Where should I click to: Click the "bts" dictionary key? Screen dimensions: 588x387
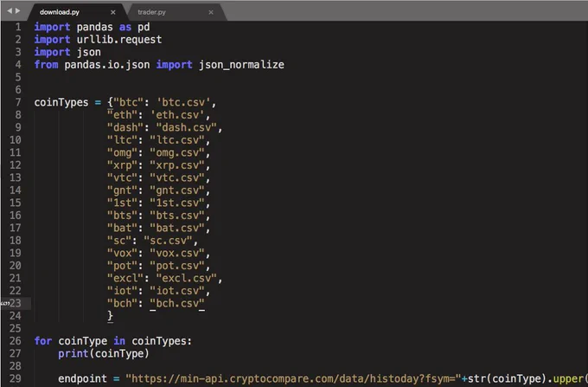(x=123, y=216)
